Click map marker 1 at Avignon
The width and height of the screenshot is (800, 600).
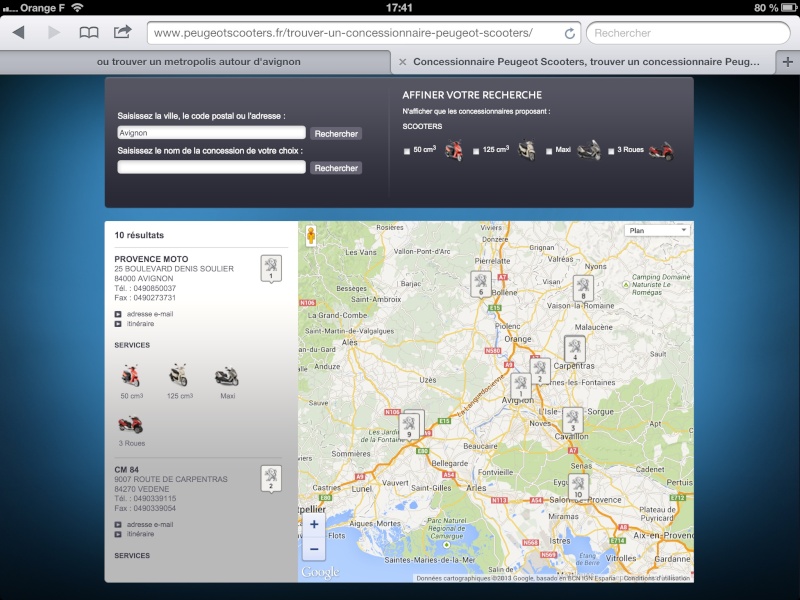(x=521, y=386)
